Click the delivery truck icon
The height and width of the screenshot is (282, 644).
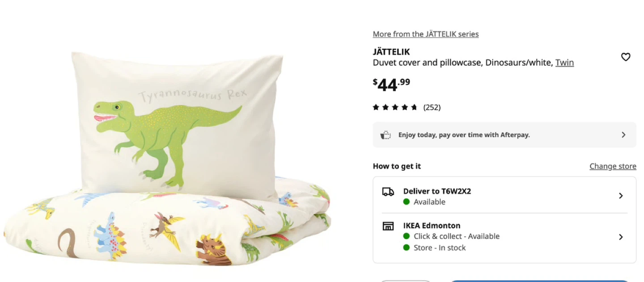388,192
